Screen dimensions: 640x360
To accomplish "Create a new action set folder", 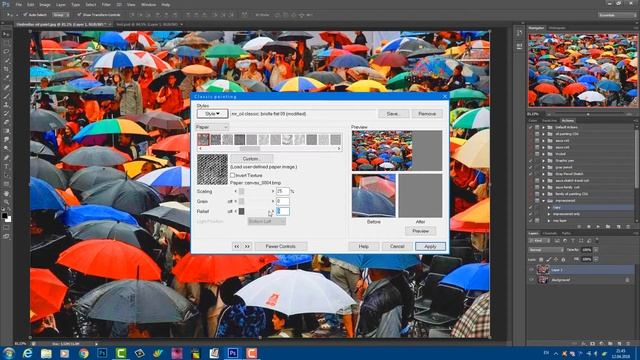I will pos(608,227).
